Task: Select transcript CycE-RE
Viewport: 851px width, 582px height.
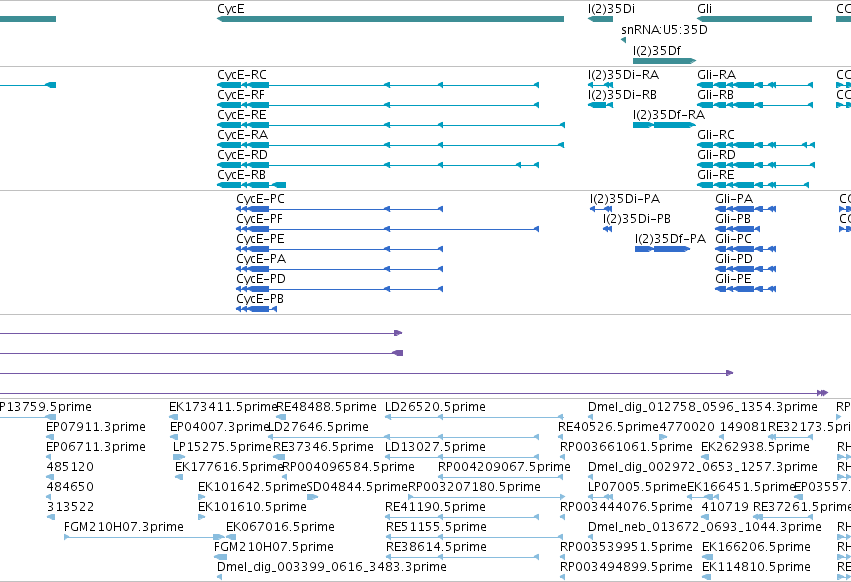Action: tap(391, 125)
